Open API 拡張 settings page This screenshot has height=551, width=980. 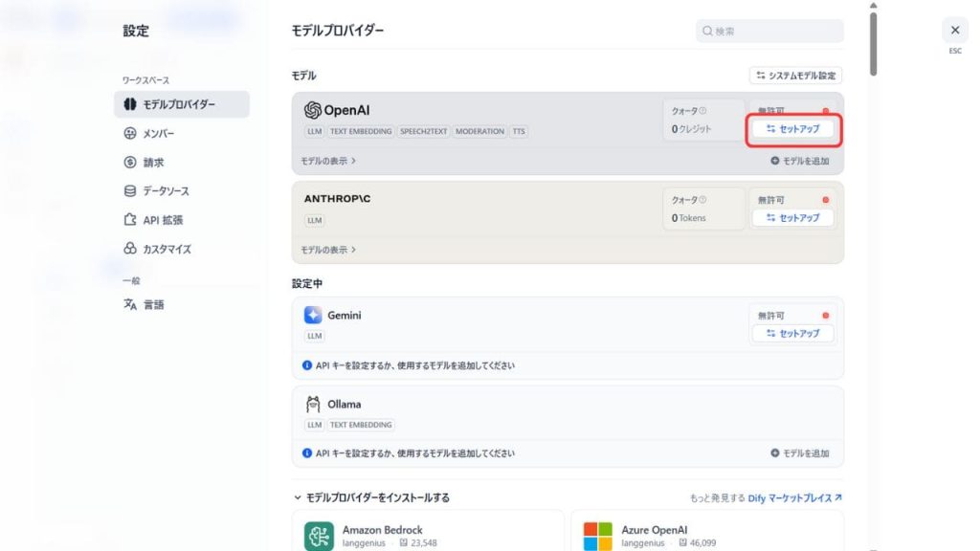162,220
